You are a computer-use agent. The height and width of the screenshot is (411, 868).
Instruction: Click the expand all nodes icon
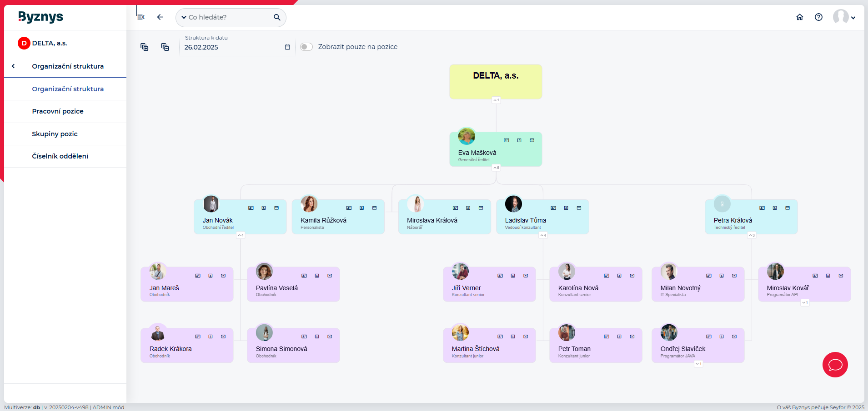(x=144, y=47)
